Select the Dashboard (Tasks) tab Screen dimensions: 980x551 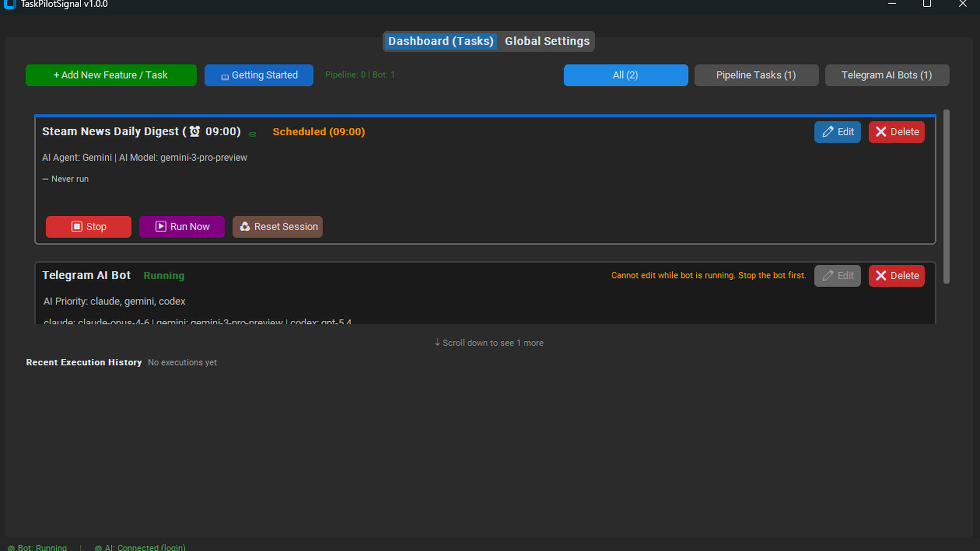[x=440, y=41]
